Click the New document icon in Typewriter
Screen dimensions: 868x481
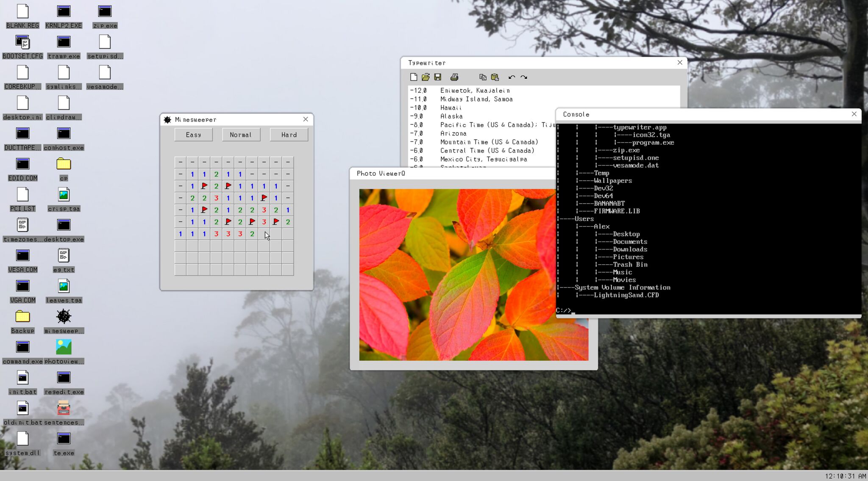tap(414, 77)
